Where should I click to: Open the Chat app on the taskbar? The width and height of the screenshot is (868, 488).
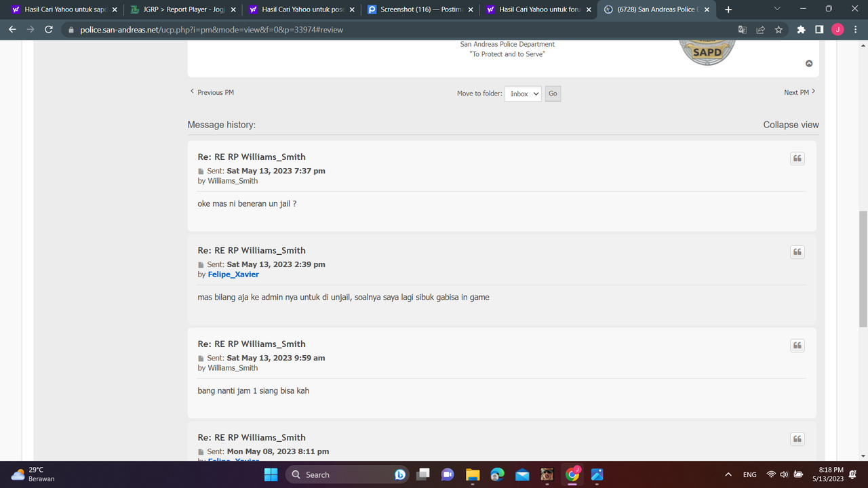(448, 474)
